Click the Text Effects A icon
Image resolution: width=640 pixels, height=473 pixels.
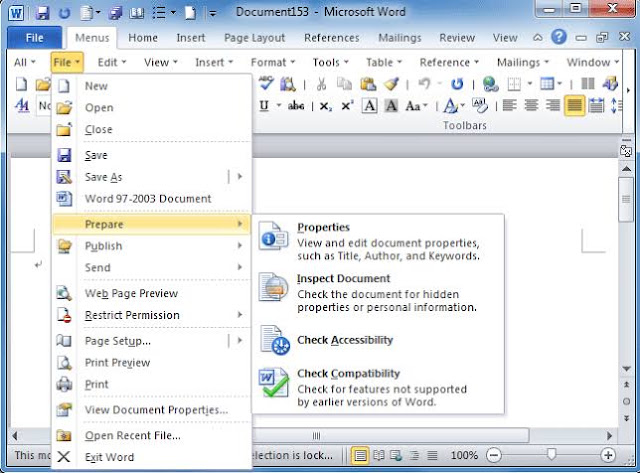450,106
